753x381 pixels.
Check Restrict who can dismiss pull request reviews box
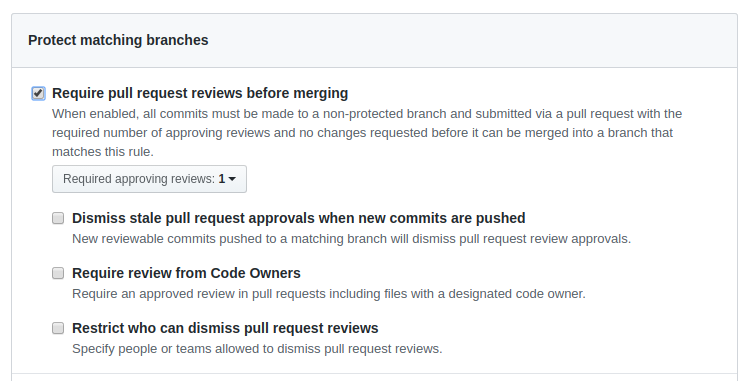(58, 328)
